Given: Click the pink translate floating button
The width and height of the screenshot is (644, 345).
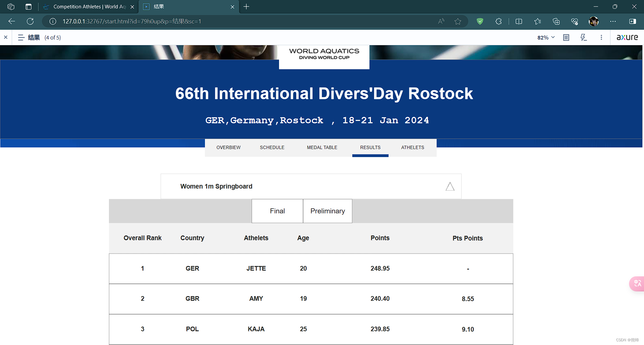Looking at the screenshot, I should pos(637,284).
